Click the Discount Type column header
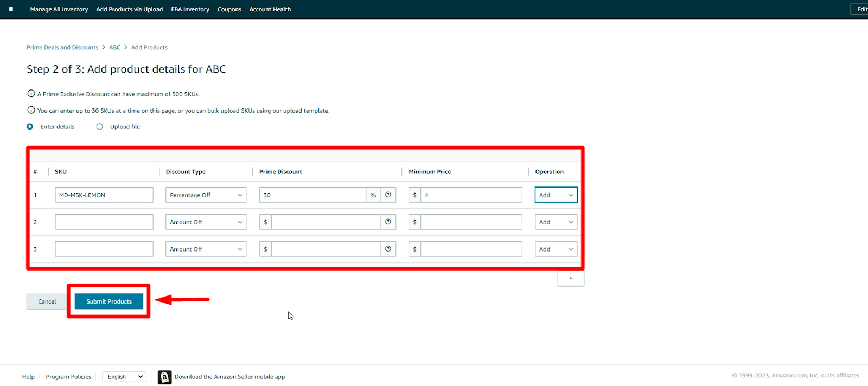The width and height of the screenshot is (868, 386). [x=186, y=172]
